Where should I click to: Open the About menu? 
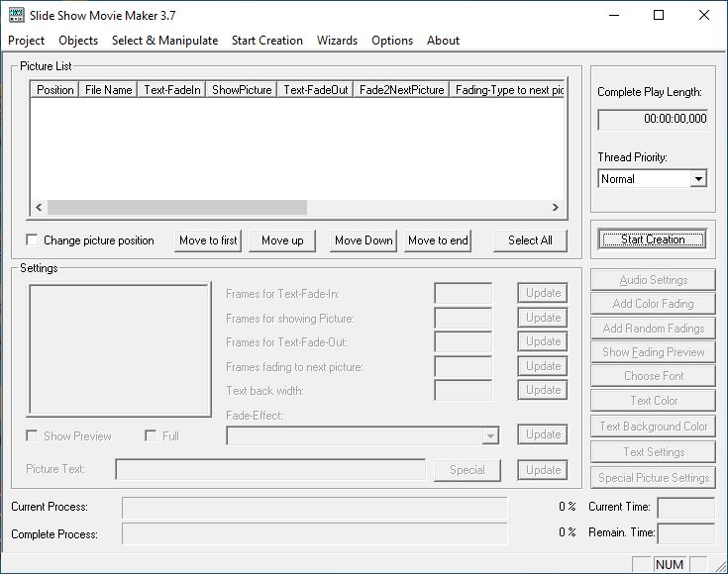443,41
